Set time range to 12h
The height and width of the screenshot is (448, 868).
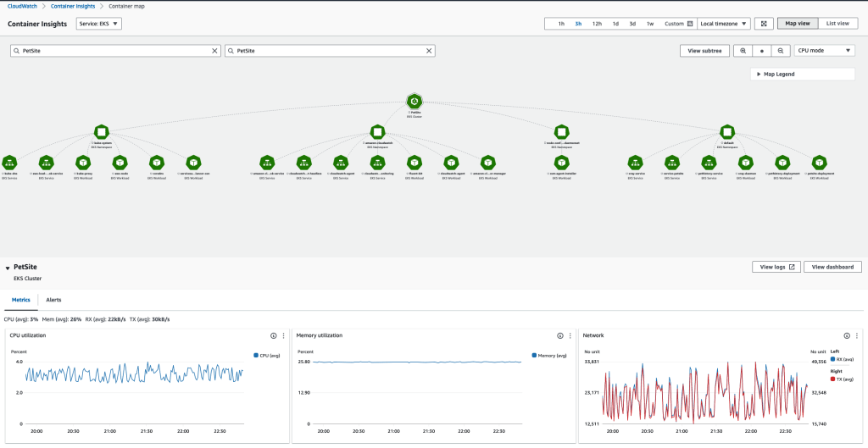(x=597, y=24)
